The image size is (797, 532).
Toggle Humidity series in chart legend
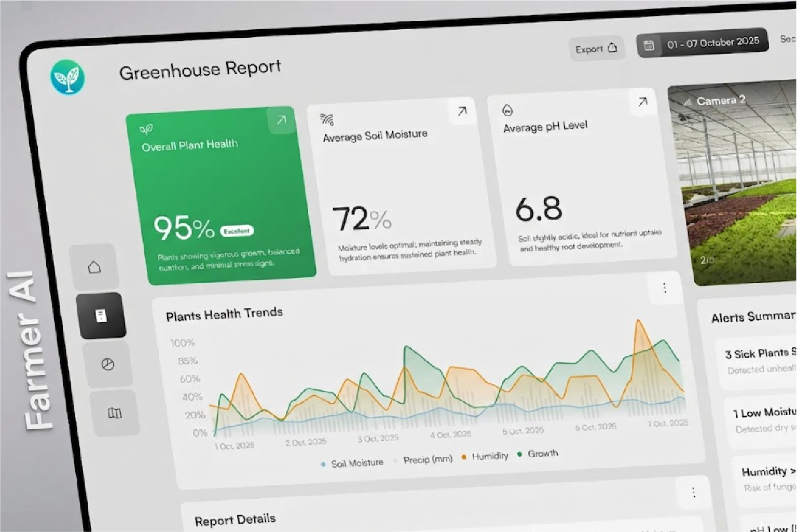485,456
